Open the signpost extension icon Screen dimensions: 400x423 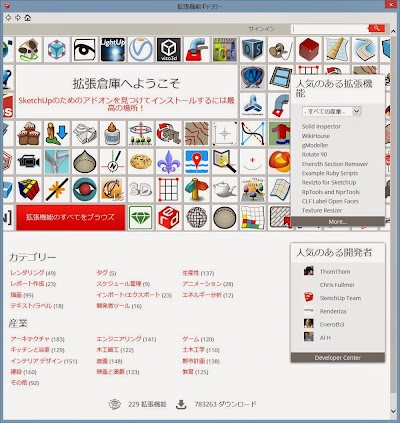click(197, 189)
